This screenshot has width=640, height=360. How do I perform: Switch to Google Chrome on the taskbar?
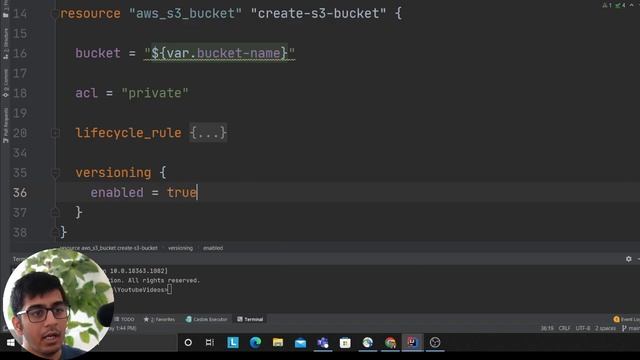tap(390, 342)
